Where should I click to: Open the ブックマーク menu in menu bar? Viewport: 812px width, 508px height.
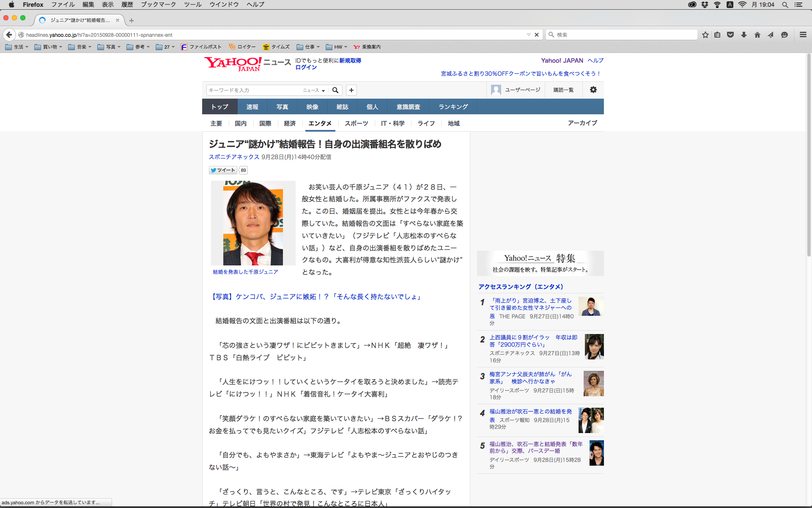point(158,5)
